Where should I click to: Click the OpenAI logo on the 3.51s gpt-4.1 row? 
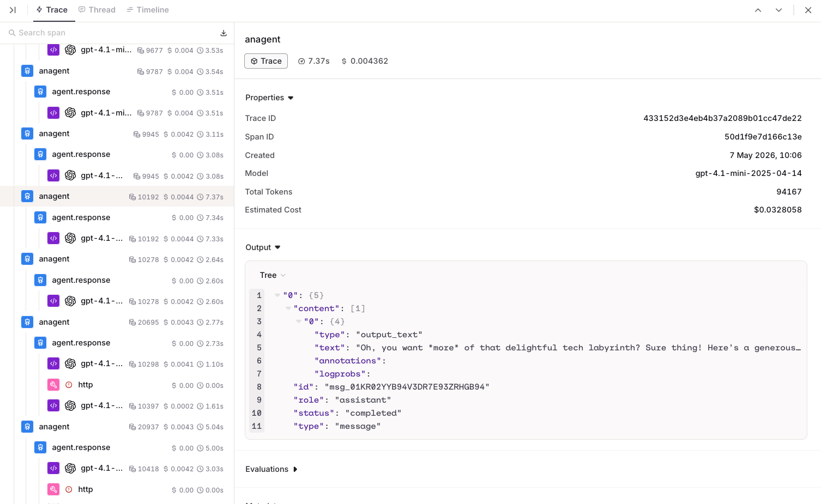tap(70, 112)
